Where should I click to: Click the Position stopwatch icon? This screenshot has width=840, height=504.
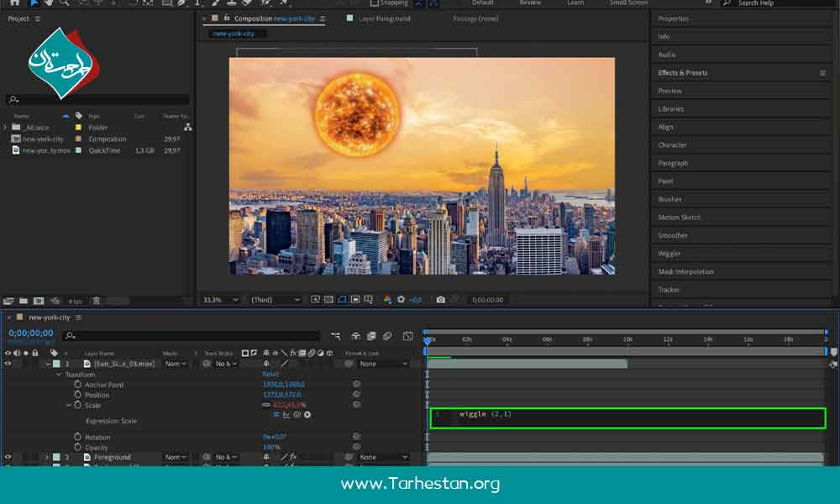[78, 395]
